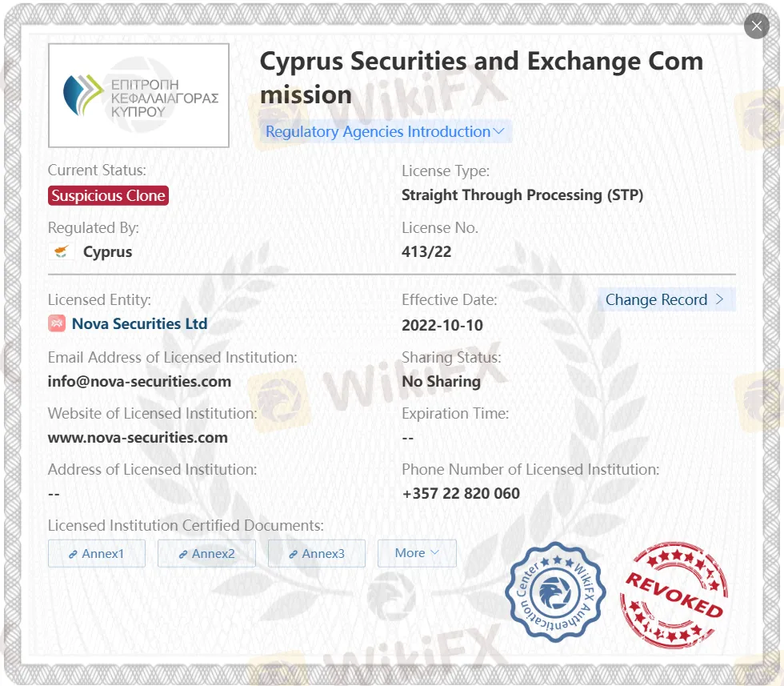Select the No Sharing status value

(441, 382)
